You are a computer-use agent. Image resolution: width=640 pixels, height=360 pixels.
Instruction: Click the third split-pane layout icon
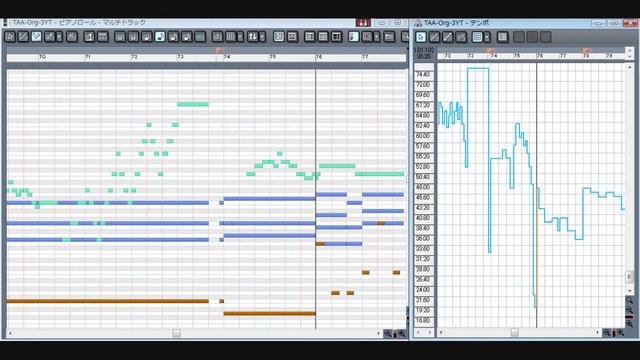(x=336, y=37)
